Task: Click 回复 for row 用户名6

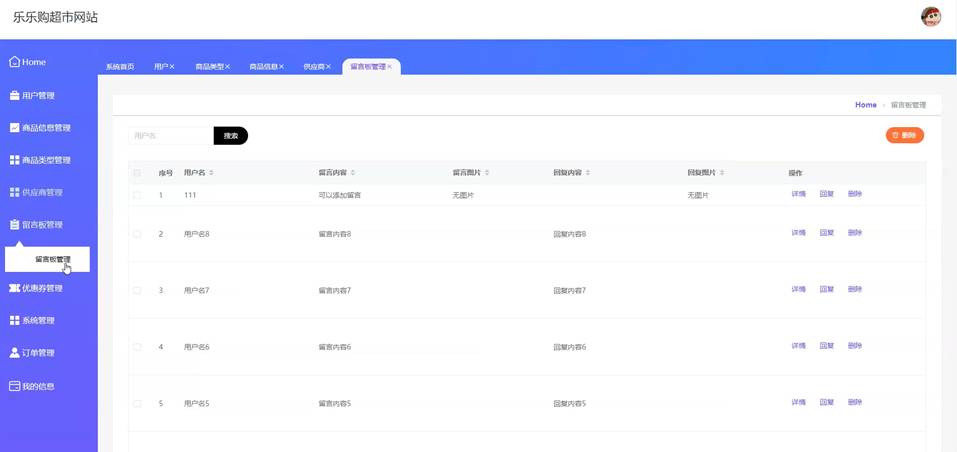Action: pyautogui.click(x=826, y=346)
